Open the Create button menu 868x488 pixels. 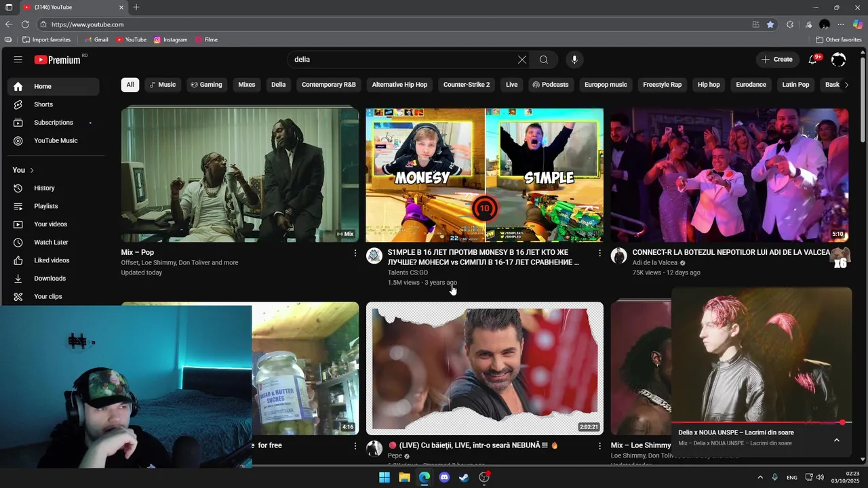pyautogui.click(x=777, y=60)
